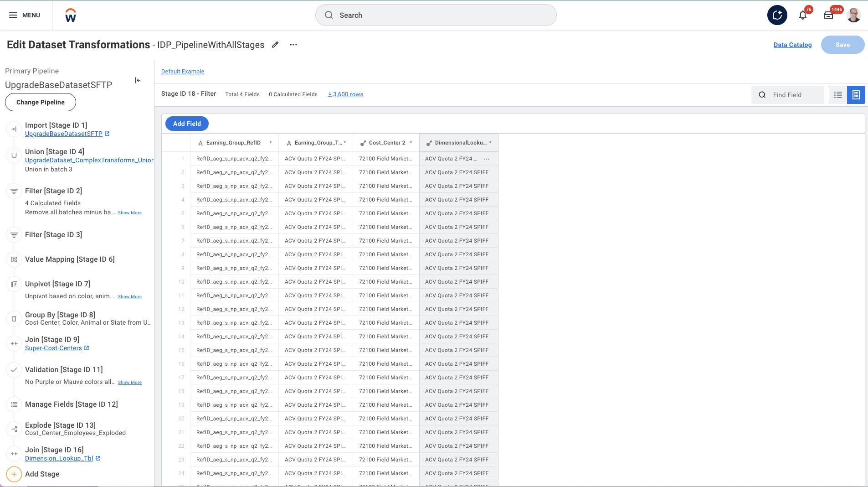Click the Earning_Group_RefID column header
The image size is (868, 487).
pyautogui.click(x=234, y=143)
